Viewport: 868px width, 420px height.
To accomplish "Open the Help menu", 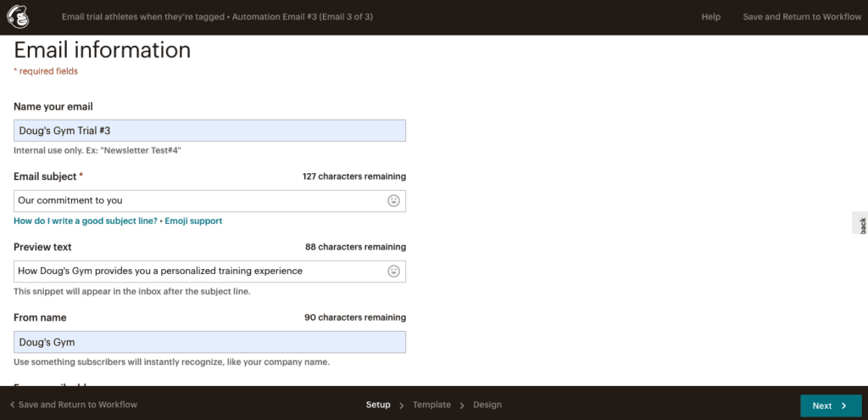I will (711, 17).
